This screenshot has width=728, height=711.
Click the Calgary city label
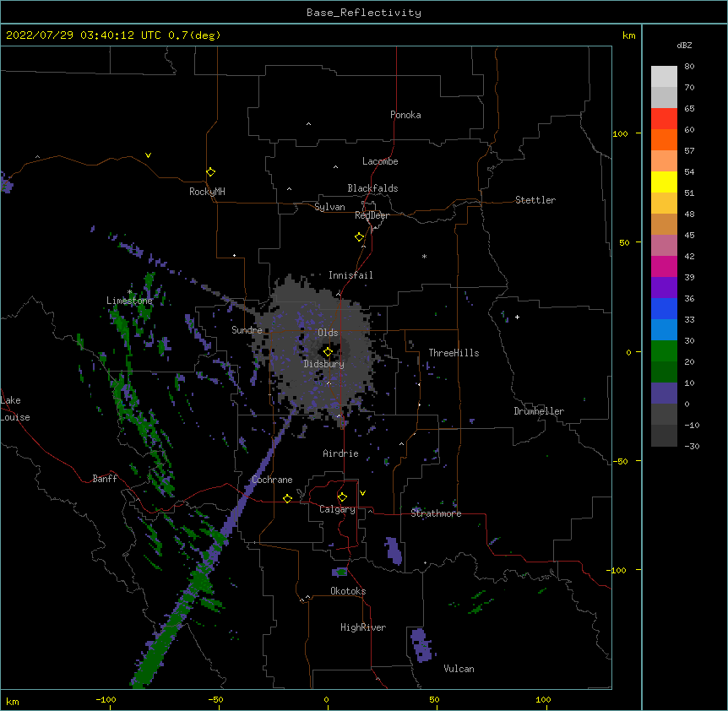pyautogui.click(x=338, y=509)
